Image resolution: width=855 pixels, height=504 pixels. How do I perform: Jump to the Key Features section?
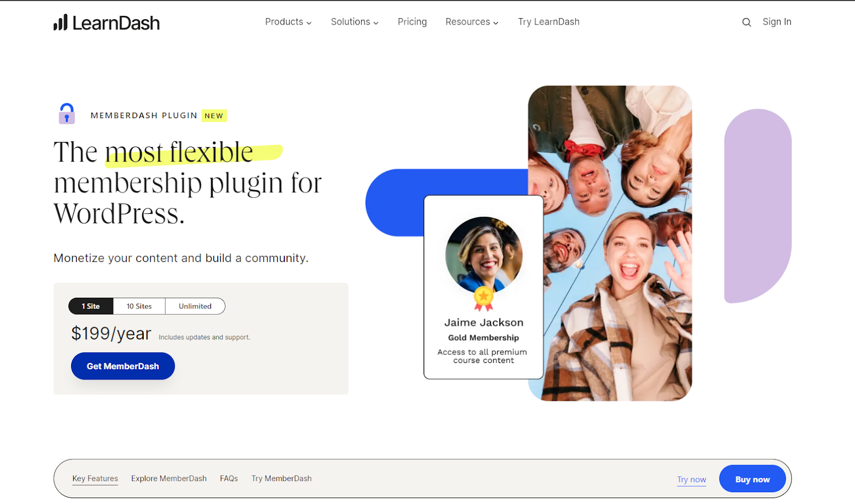(95, 478)
